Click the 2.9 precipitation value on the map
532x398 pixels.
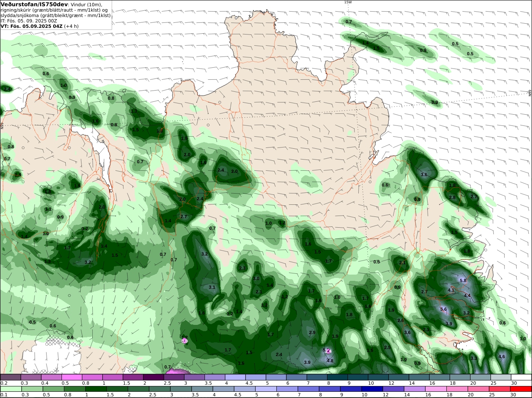pos(312,332)
